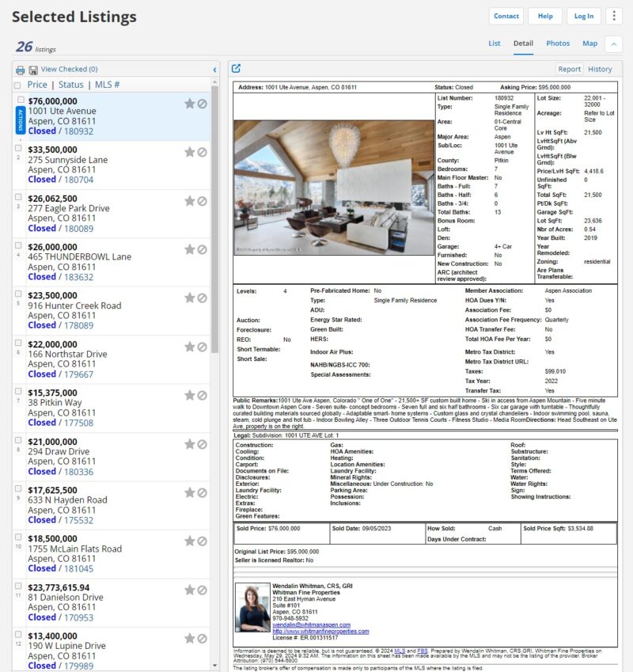Viewport: 633px width, 672px height.
Task: Click the save disk icon
Action: (x=32, y=70)
